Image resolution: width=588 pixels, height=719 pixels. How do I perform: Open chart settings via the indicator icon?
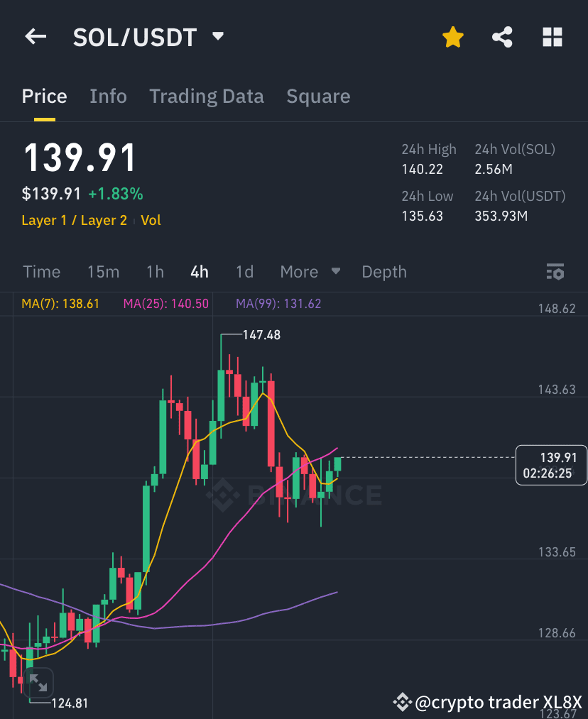tap(555, 272)
